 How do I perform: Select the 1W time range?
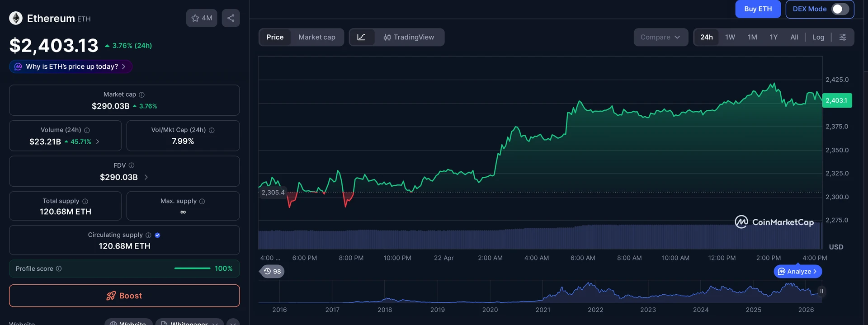point(730,37)
